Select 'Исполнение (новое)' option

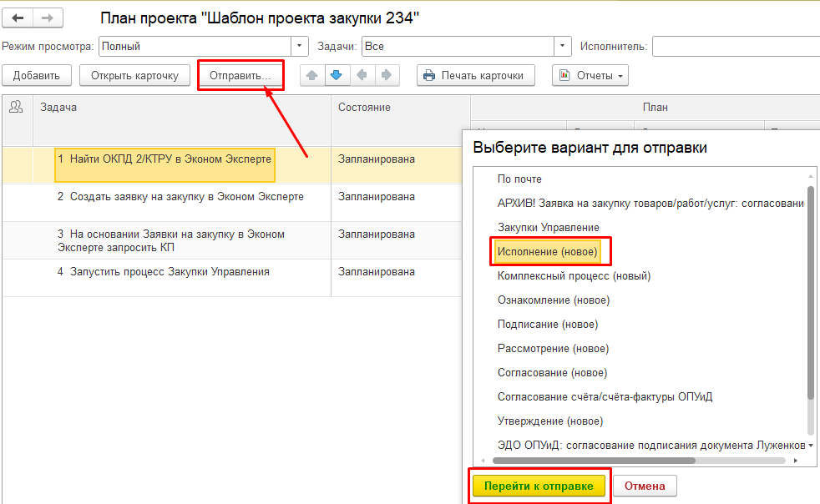click(x=547, y=251)
